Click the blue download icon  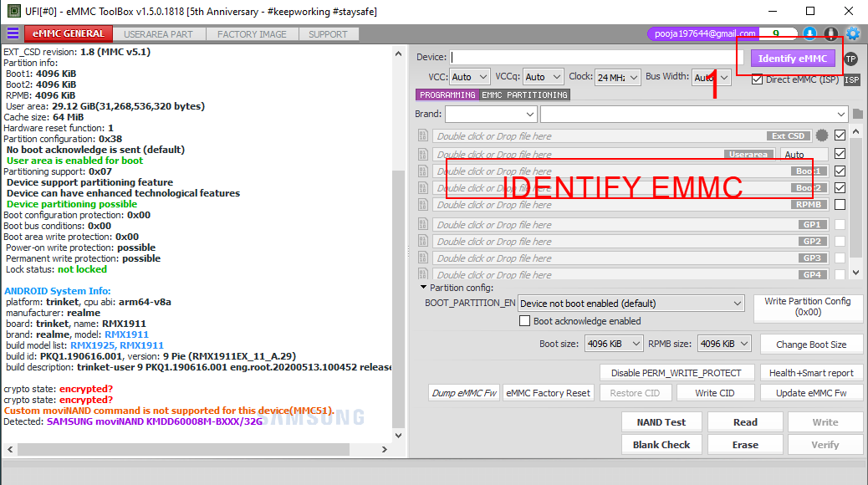click(x=809, y=34)
